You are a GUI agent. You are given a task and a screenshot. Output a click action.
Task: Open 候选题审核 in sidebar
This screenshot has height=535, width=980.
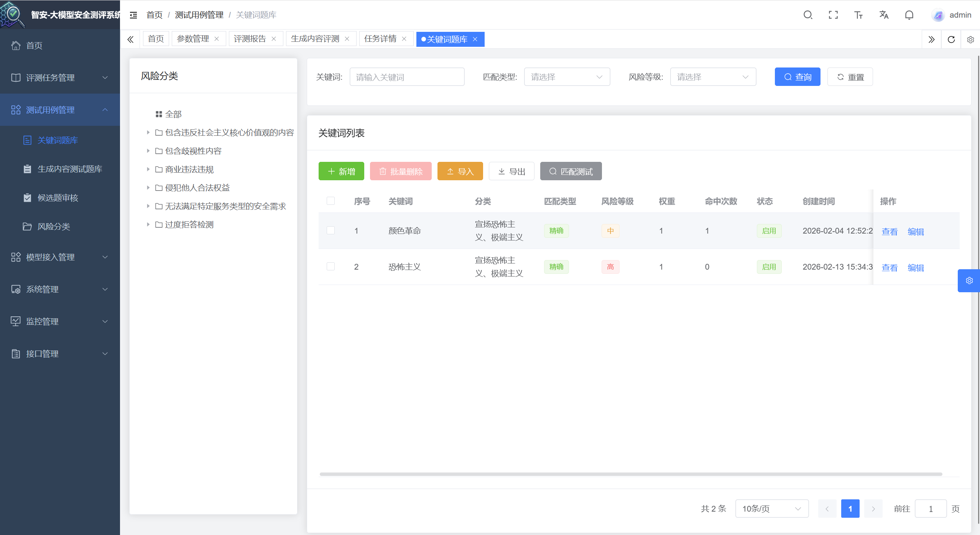[60, 198]
